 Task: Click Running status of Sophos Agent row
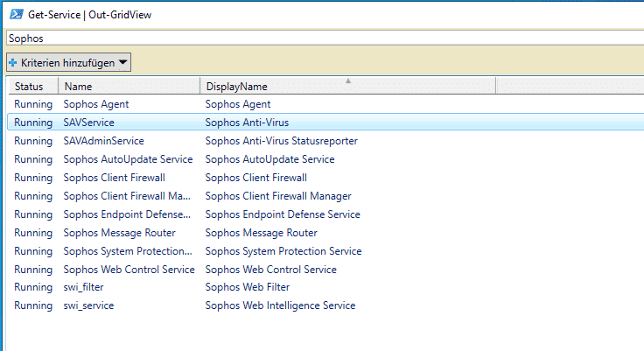point(33,104)
